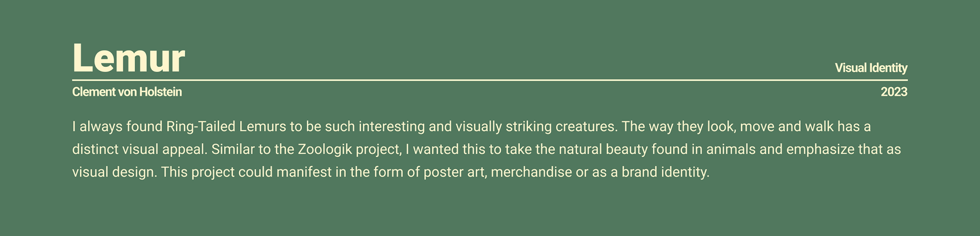The width and height of the screenshot is (980, 236).
Task: Click the author name Clement von Holstein
Action: click(127, 92)
